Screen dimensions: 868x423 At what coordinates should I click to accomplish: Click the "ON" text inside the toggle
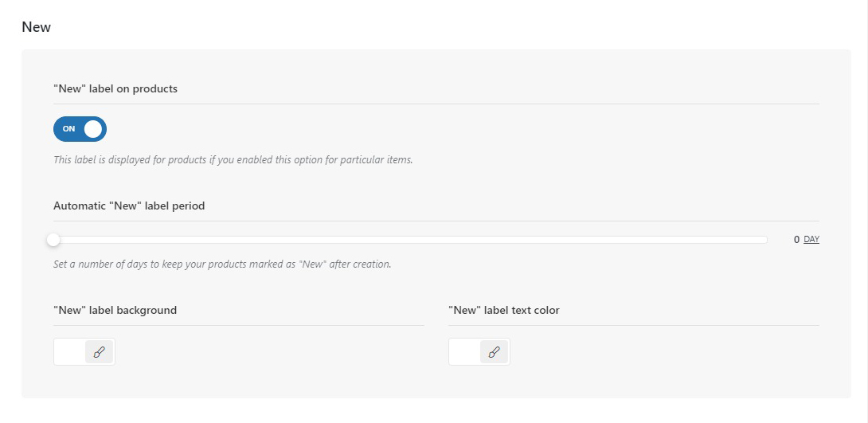(x=69, y=129)
